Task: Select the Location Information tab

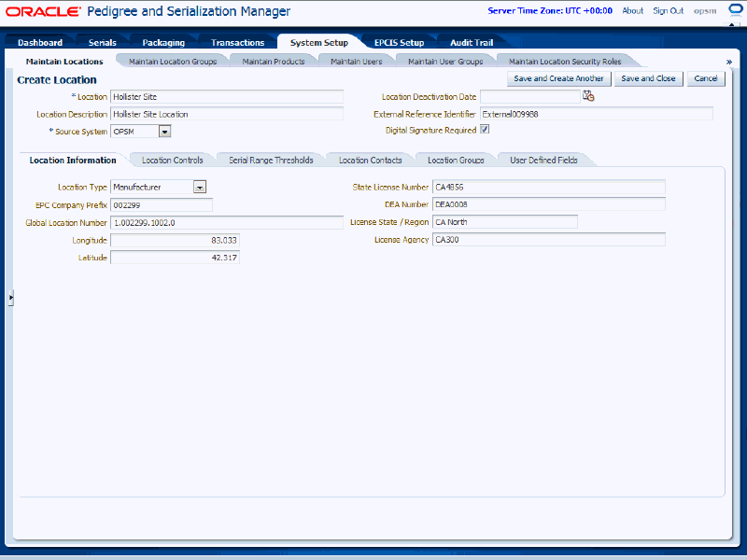Action: pos(73,160)
